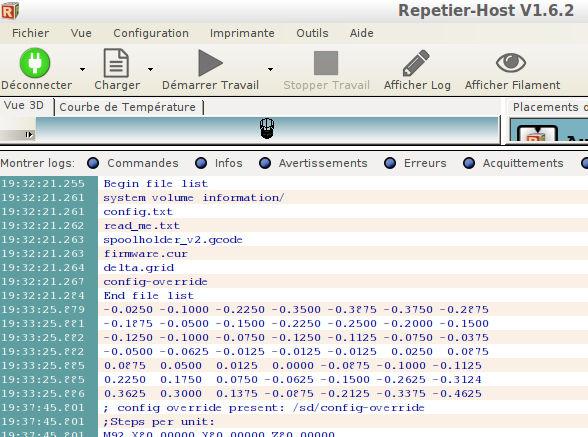
Task: Click the 3D object in the view strip
Action: click(x=267, y=128)
